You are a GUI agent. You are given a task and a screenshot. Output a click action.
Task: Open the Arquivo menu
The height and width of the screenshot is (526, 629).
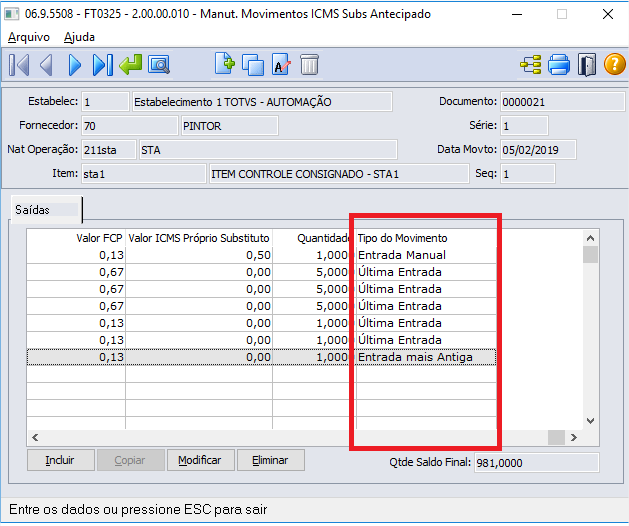click(x=29, y=37)
